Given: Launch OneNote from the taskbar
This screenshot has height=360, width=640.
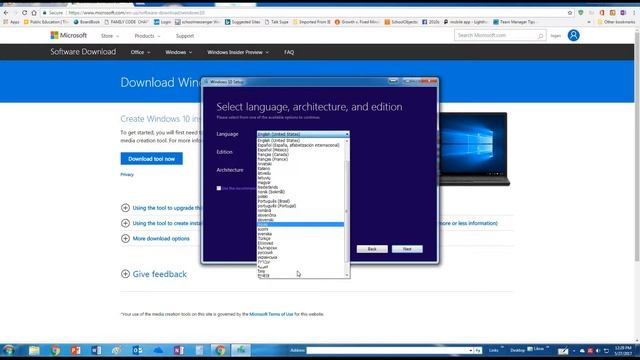Looking at the screenshot, I should 178,350.
